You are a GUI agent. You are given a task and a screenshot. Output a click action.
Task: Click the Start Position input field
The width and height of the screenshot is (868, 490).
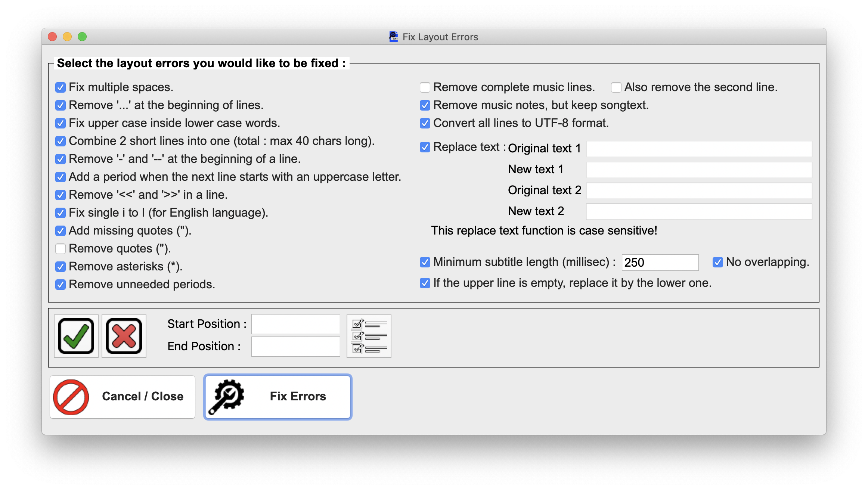(x=295, y=324)
